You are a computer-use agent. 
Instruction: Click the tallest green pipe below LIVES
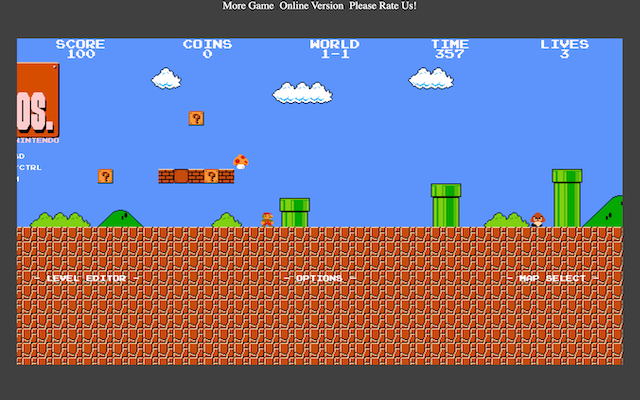[567, 198]
